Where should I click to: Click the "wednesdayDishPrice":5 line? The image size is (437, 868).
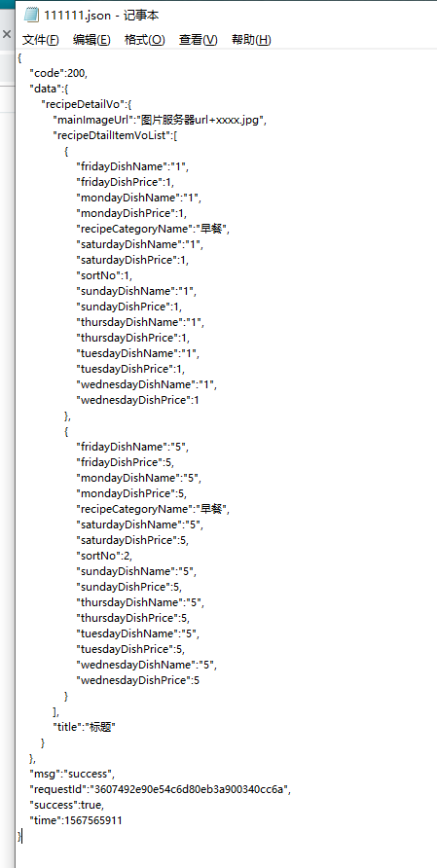point(137,680)
